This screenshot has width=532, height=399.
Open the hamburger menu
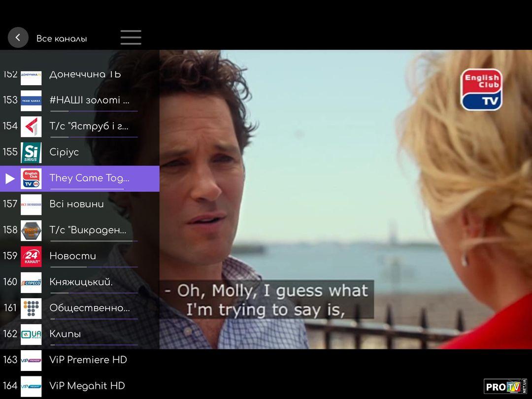[x=131, y=37]
